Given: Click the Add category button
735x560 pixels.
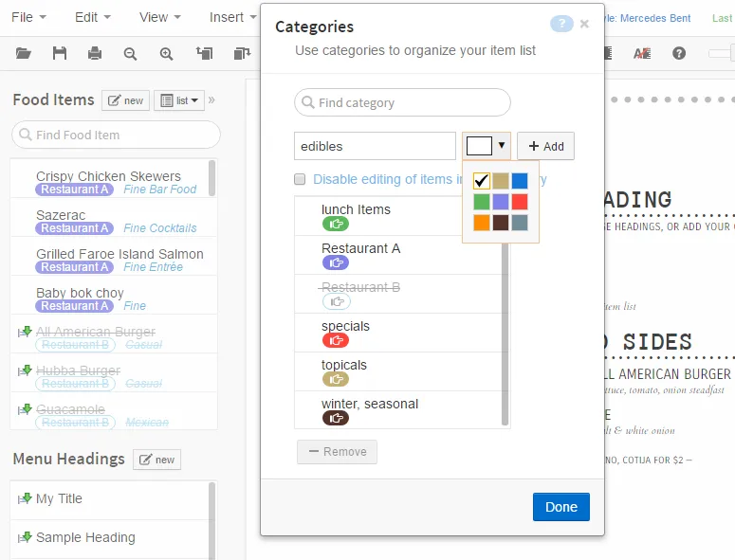Looking at the screenshot, I should [x=545, y=146].
